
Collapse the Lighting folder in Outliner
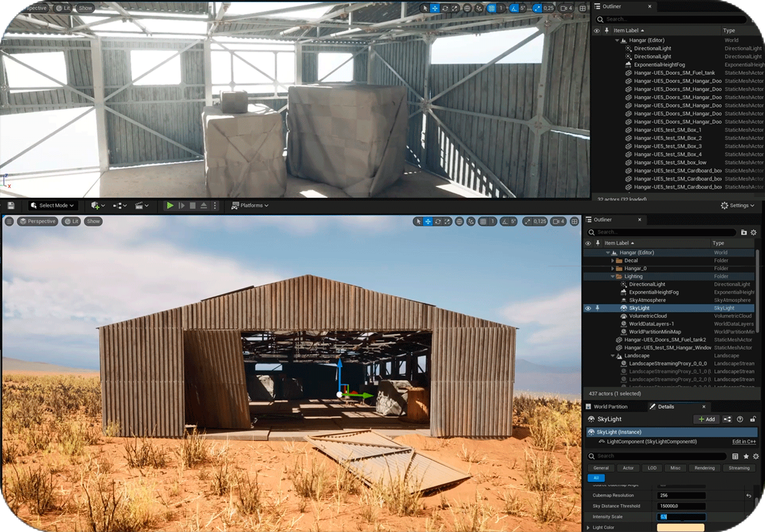613,277
